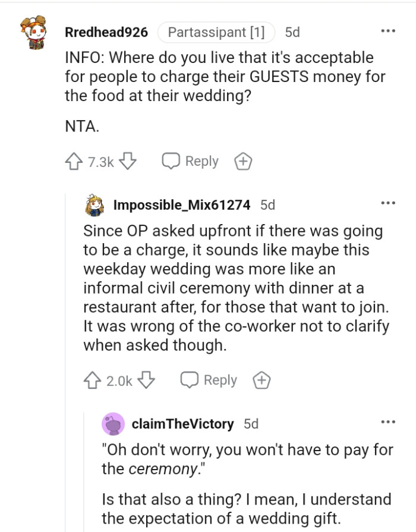Open claimTheVictory's avatar image

point(113,424)
